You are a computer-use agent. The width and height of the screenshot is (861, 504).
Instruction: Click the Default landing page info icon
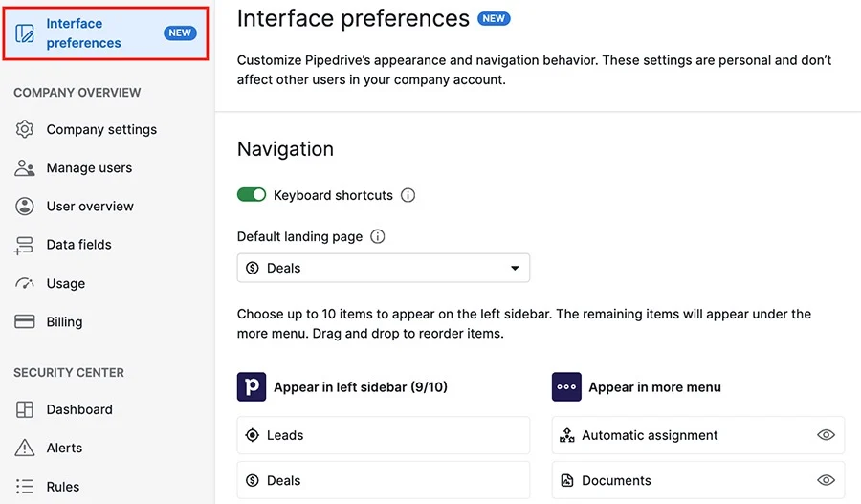pyautogui.click(x=378, y=236)
